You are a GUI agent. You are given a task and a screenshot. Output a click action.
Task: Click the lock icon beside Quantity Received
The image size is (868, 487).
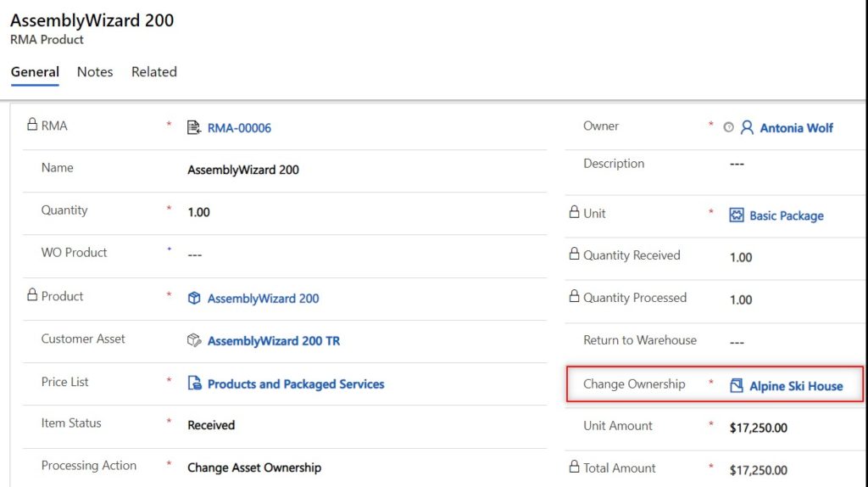click(x=574, y=254)
